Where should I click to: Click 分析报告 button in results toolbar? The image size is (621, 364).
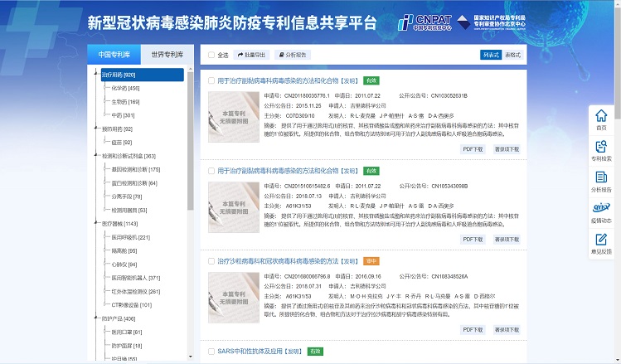pyautogui.click(x=293, y=55)
